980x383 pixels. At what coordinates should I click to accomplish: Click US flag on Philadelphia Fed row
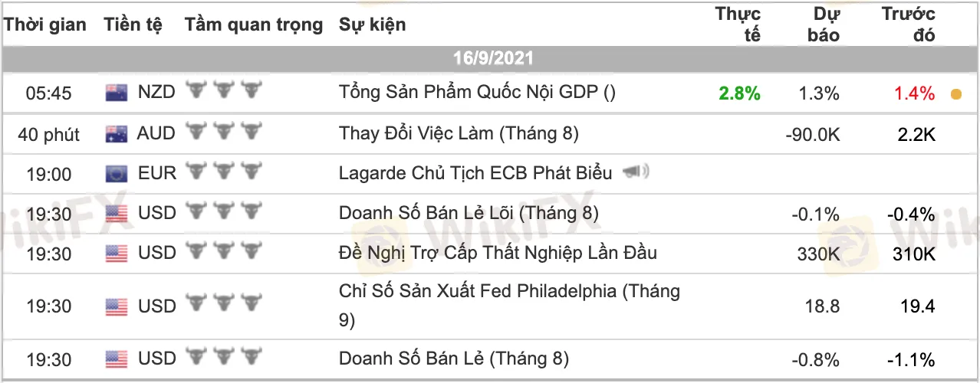[116, 306]
